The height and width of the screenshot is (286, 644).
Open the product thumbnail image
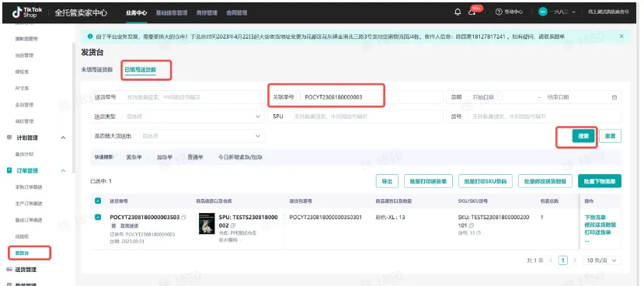click(207, 224)
